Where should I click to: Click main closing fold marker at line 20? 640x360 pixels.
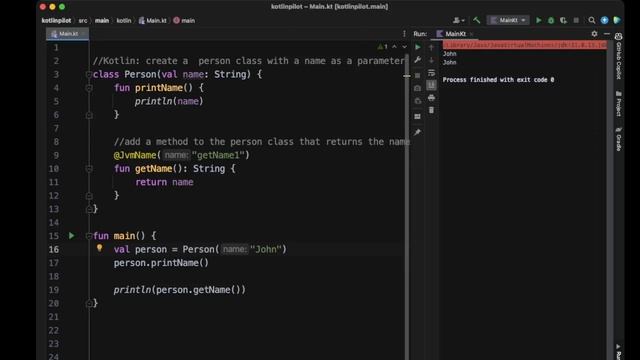tap(89, 303)
